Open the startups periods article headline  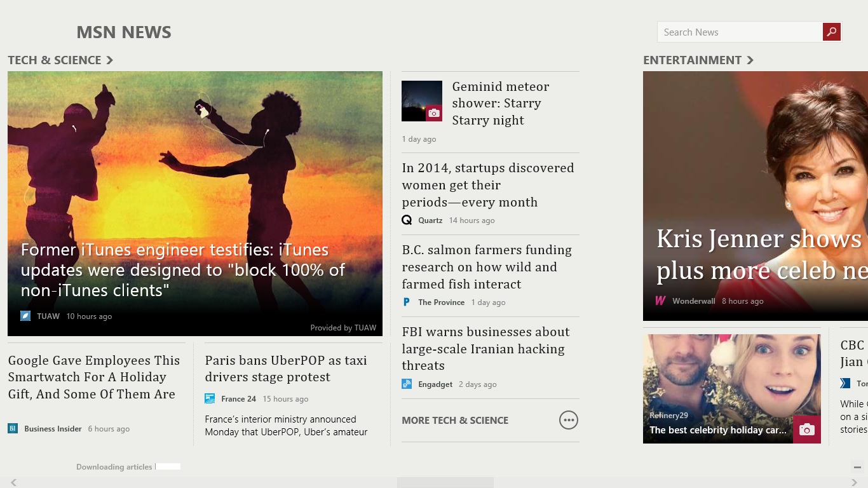488,185
